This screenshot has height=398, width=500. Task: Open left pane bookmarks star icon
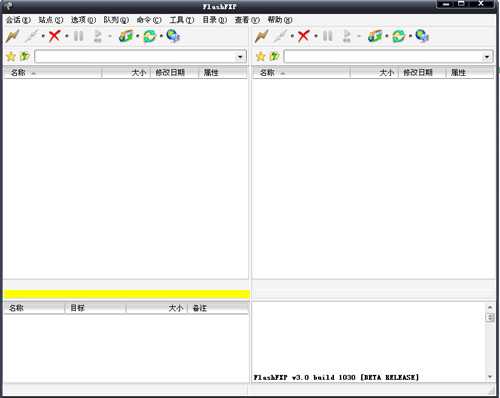11,57
